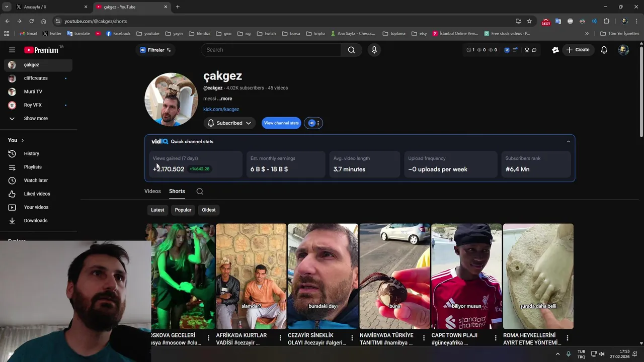The height and width of the screenshot is (362, 644).
Task: Open more options for ROMA HEYKELLERİNİ short
Action: [568, 338]
